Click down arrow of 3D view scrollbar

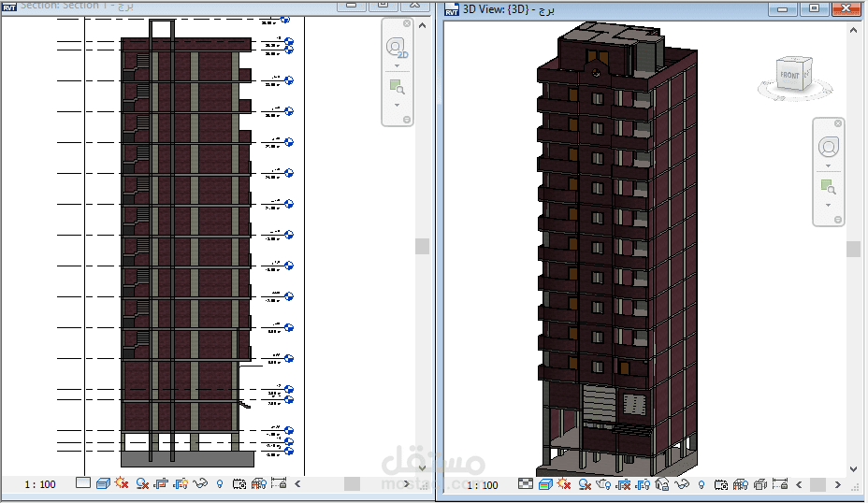854,468
